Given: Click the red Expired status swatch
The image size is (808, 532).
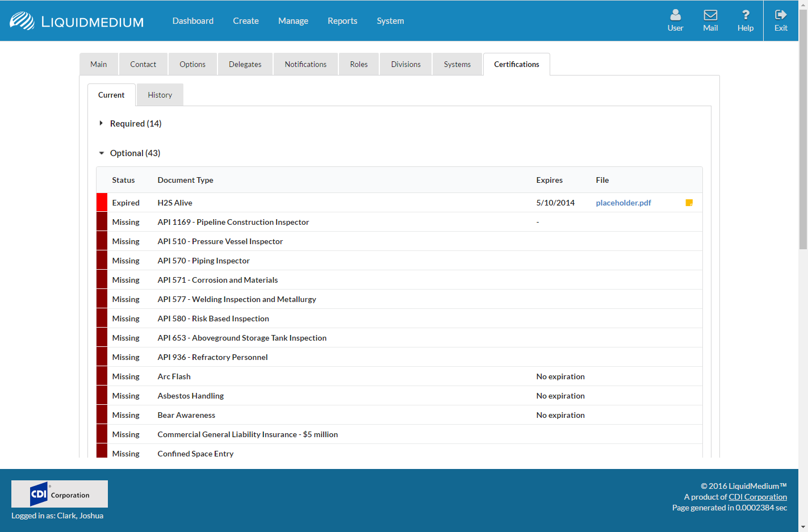Looking at the screenshot, I should [x=102, y=203].
